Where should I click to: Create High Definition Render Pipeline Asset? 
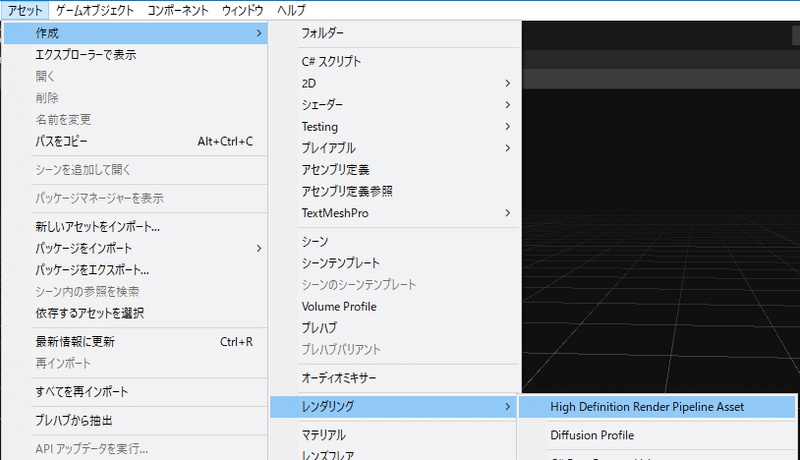657,407
